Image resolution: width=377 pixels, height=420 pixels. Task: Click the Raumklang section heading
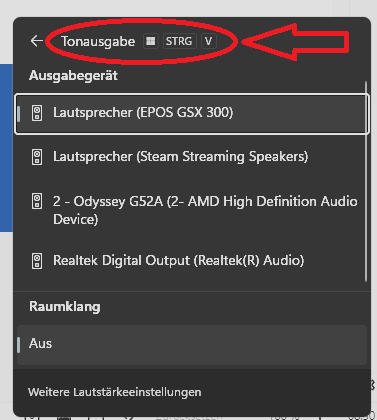click(x=65, y=307)
